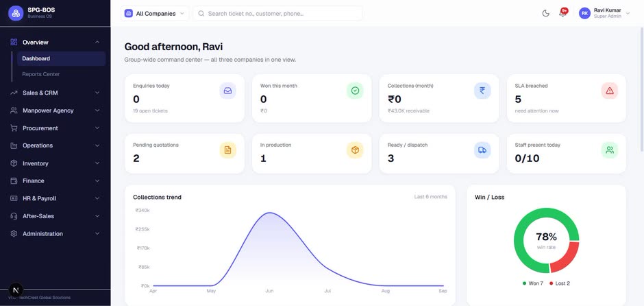The image size is (644, 306).
Task: Open the Ravi Kumar account dropdown chevron
Action: pyautogui.click(x=628, y=14)
